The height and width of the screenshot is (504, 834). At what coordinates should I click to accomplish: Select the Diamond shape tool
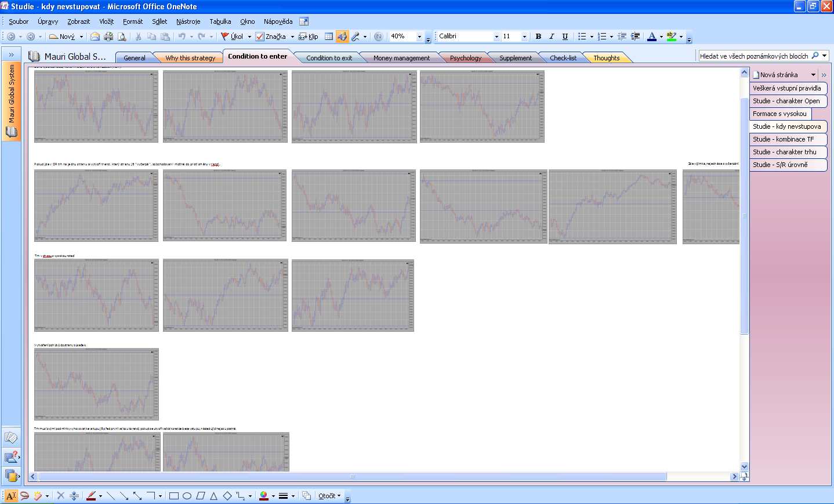click(x=227, y=496)
